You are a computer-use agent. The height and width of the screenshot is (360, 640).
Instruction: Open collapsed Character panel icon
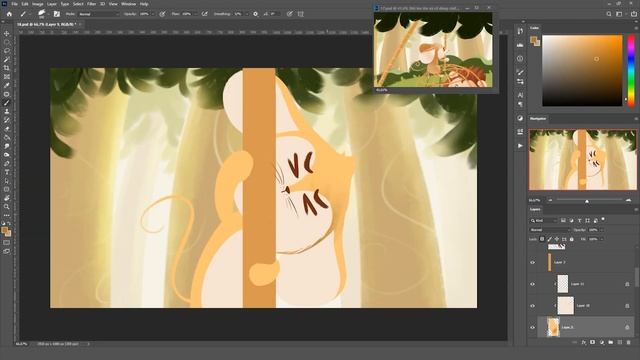click(520, 95)
